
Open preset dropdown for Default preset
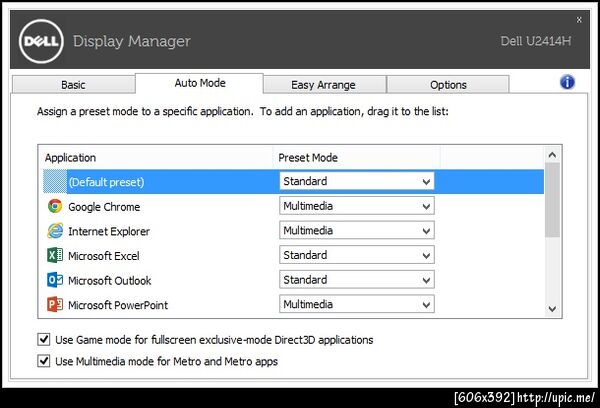tap(357, 181)
